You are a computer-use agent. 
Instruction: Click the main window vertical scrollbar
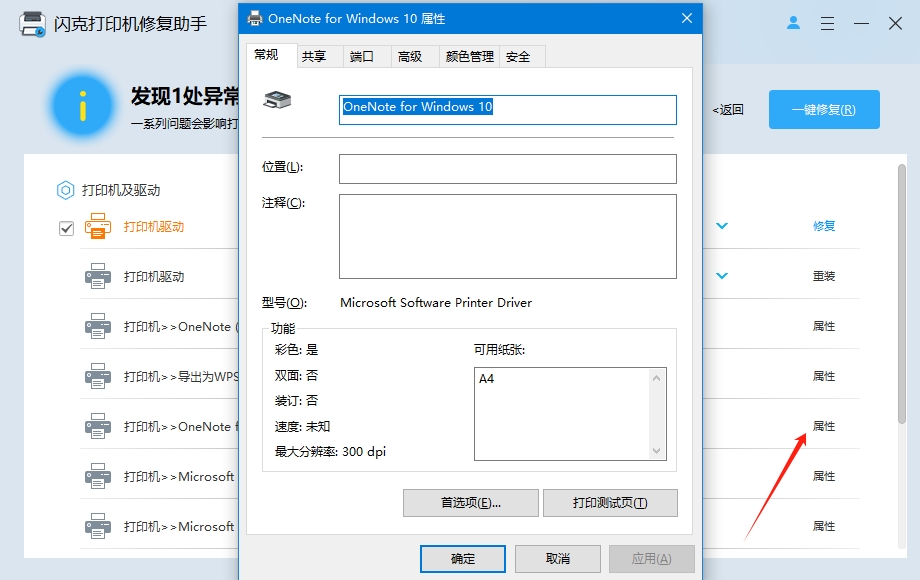[x=902, y=293]
